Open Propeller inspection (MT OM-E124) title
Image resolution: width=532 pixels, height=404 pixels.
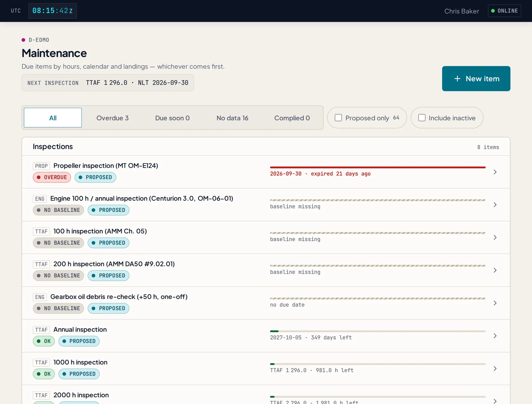[106, 166]
